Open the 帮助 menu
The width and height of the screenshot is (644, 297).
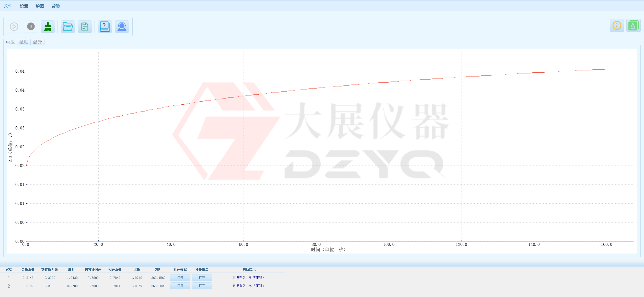[x=56, y=6]
